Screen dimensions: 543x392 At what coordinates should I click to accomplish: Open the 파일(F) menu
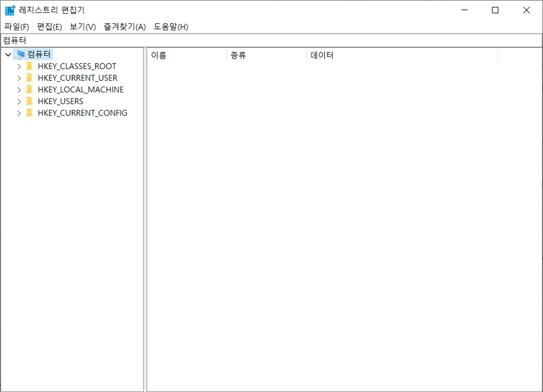(17, 27)
